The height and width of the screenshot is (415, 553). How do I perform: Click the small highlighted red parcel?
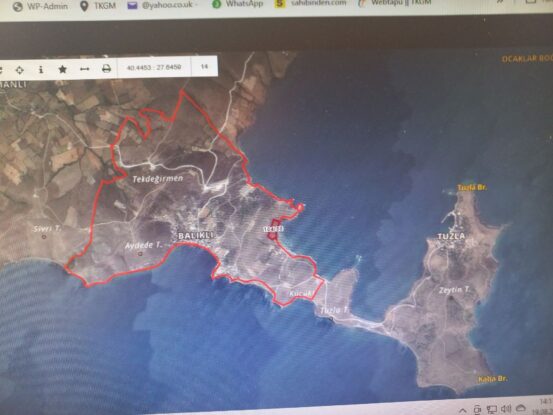coord(275,229)
